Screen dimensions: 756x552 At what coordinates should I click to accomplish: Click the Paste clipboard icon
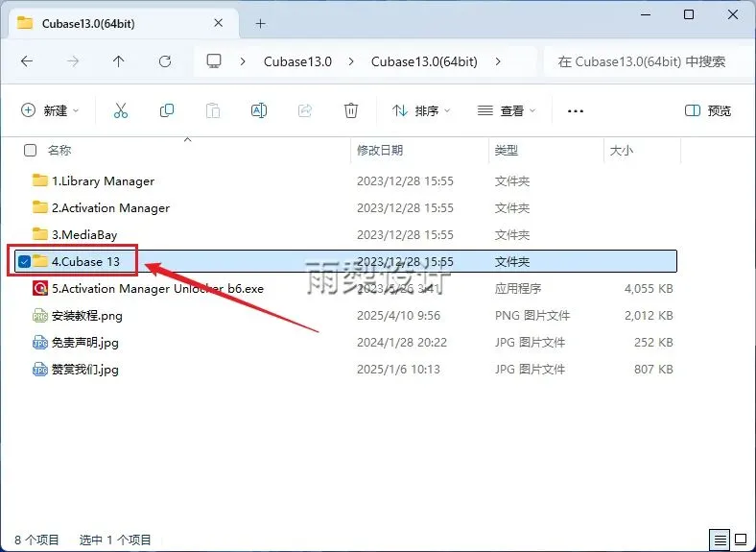[x=213, y=110]
